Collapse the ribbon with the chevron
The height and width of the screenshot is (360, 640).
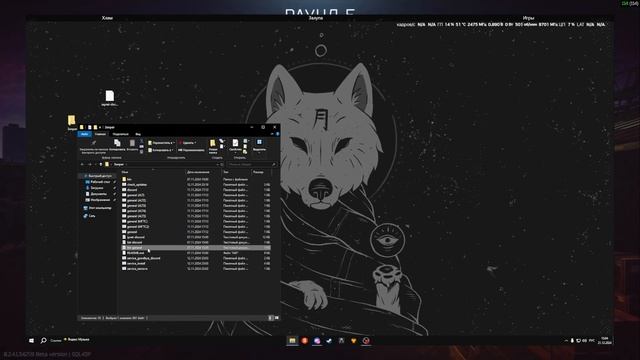click(x=272, y=134)
